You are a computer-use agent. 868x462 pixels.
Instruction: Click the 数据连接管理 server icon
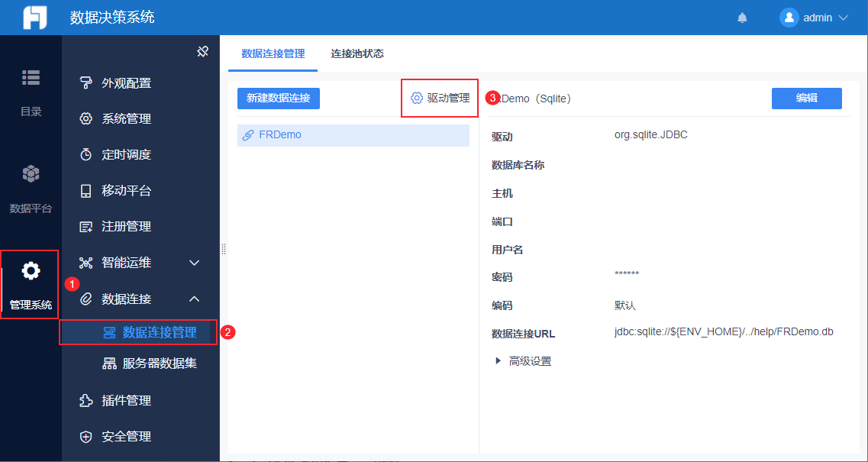[x=109, y=332]
